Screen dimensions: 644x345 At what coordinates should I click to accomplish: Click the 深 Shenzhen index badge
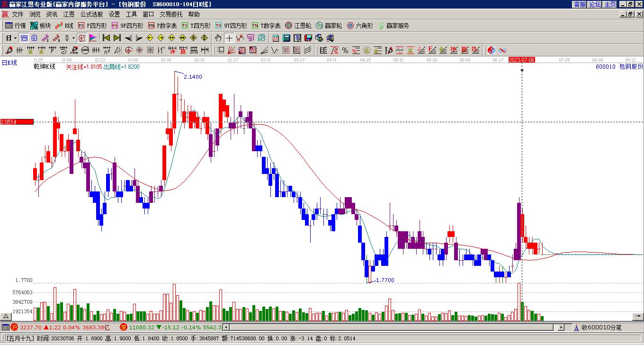tap(124, 327)
